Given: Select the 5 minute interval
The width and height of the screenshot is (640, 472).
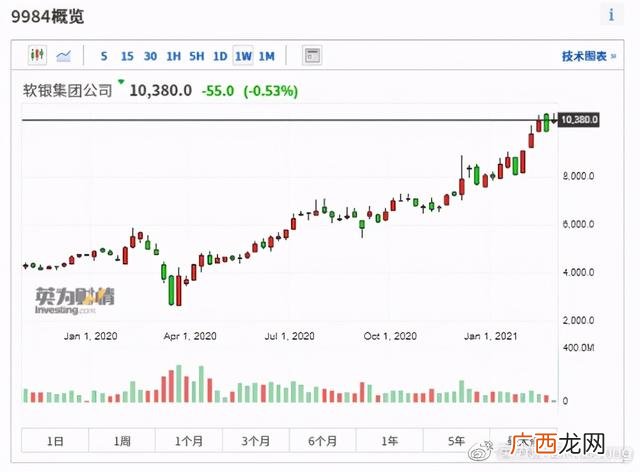Looking at the screenshot, I should coord(104,56).
